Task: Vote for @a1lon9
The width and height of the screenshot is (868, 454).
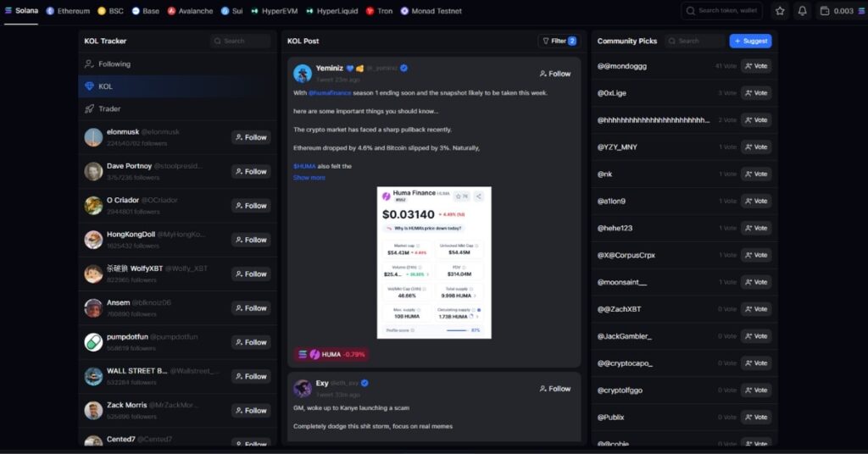Action: point(756,202)
